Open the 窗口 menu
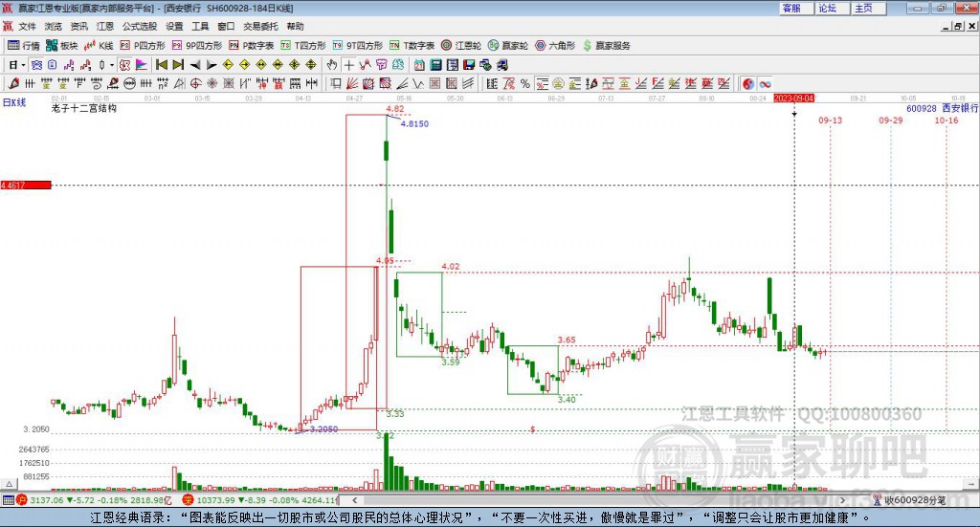This screenshot has width=980, height=527. click(226, 26)
